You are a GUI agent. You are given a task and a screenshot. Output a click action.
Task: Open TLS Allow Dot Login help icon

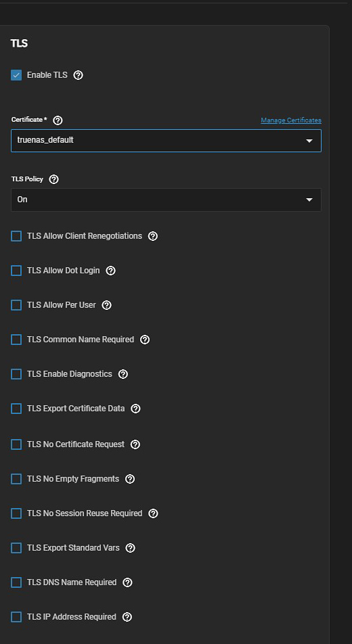click(110, 271)
